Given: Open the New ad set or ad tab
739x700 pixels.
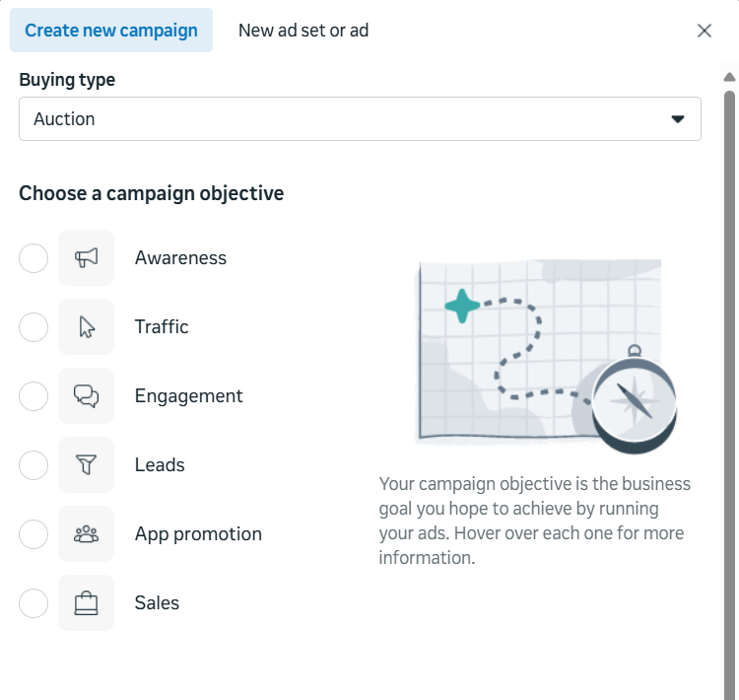Looking at the screenshot, I should pyautogui.click(x=303, y=31).
